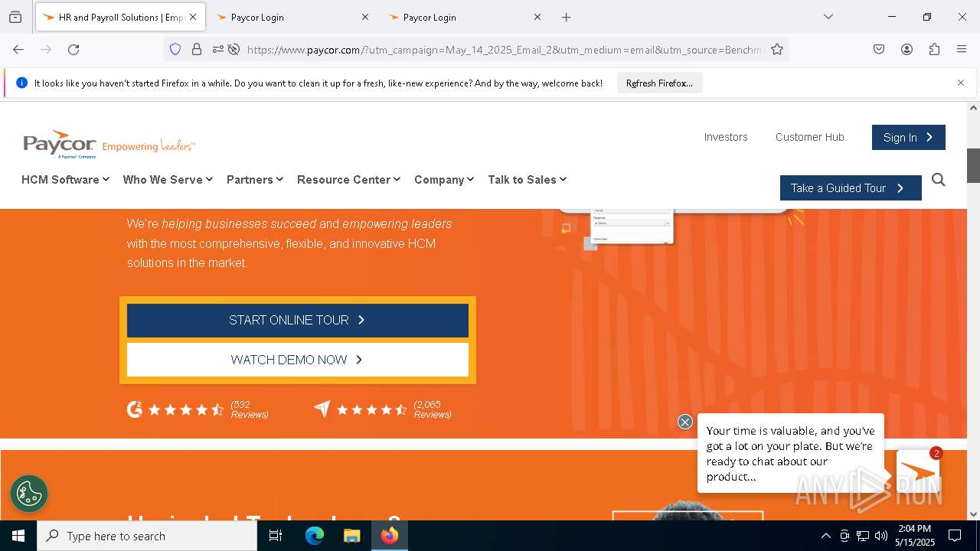Click the volume speaker tray icon

(x=881, y=536)
